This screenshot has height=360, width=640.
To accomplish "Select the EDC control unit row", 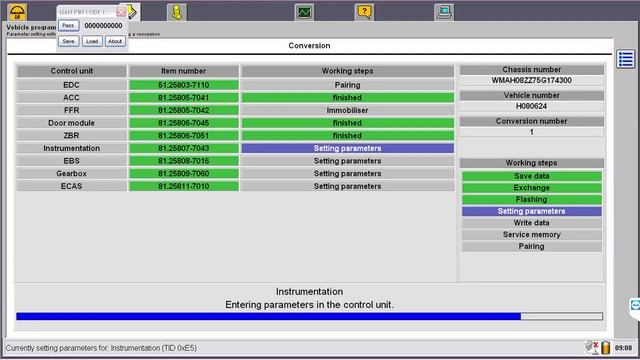I will (71, 85).
